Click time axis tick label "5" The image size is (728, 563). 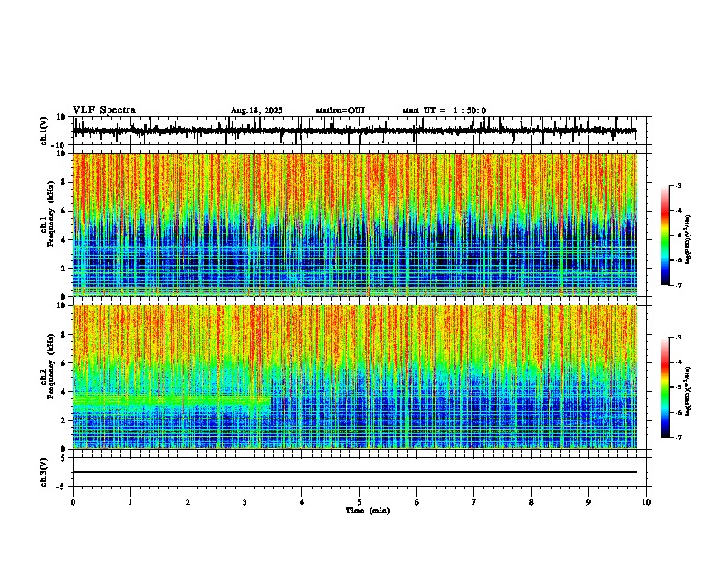click(x=359, y=502)
